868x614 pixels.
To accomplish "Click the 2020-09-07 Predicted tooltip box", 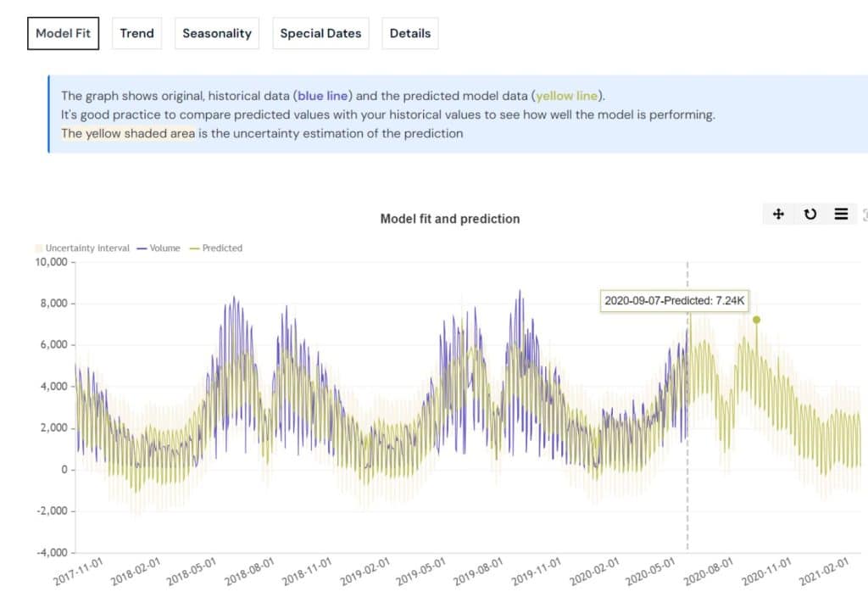I will (x=674, y=300).
